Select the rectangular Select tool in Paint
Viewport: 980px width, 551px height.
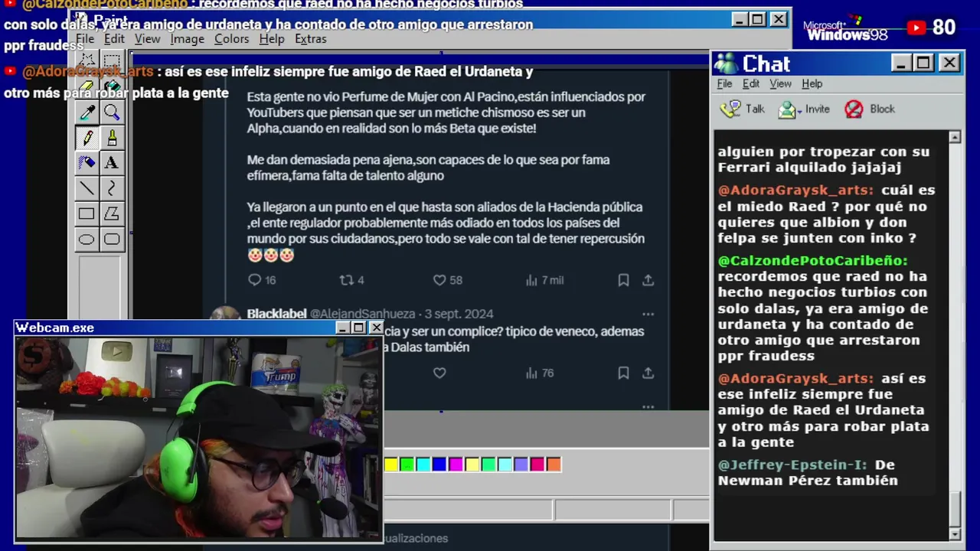(x=112, y=62)
